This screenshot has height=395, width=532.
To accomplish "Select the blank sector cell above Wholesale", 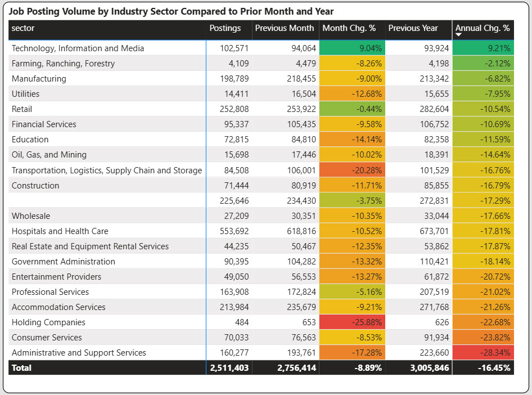I will 107,201.
